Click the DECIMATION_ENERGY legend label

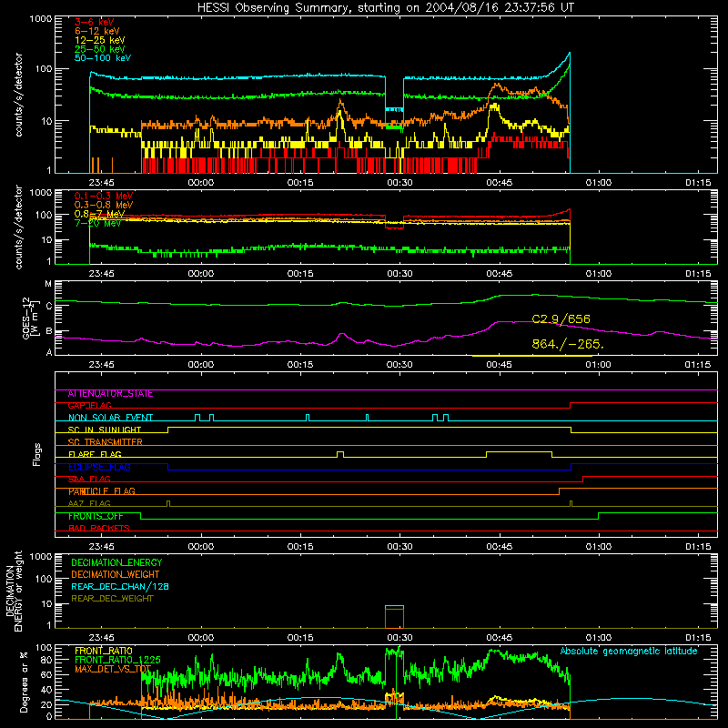click(x=116, y=562)
